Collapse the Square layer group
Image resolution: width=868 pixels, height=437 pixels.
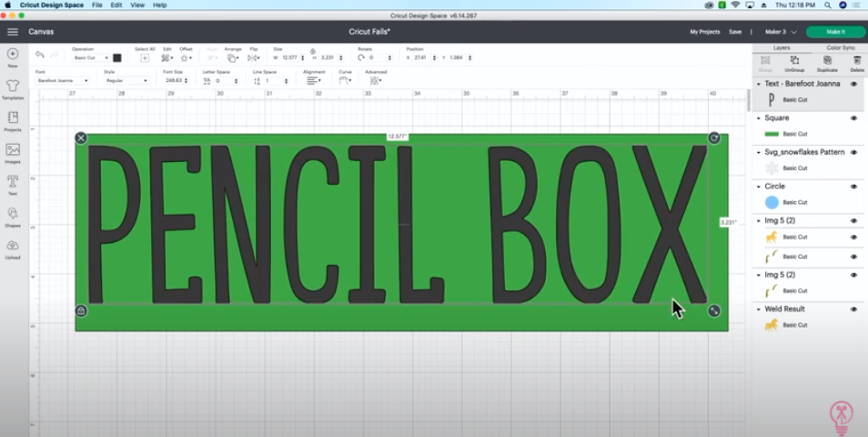pos(759,118)
